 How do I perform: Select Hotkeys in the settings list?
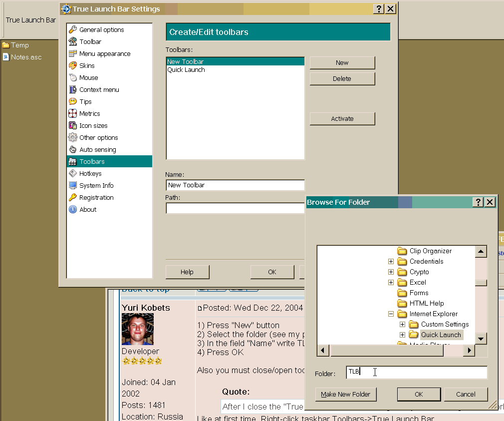[x=90, y=173]
